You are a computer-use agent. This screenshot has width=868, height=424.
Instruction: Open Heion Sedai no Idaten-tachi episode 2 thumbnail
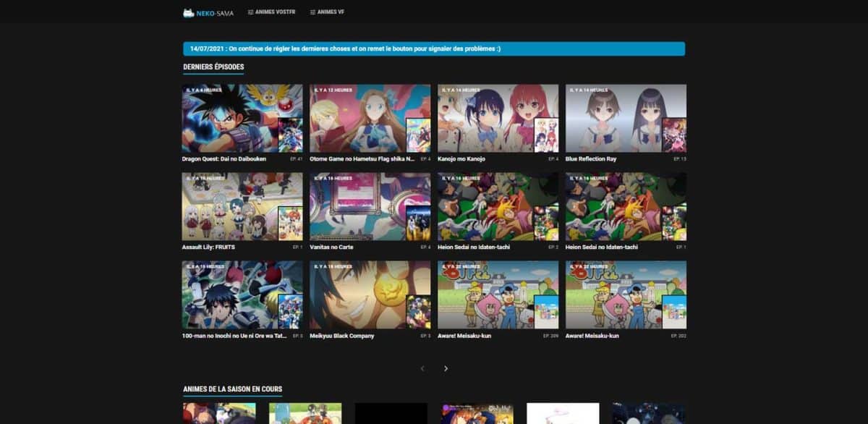(x=498, y=206)
